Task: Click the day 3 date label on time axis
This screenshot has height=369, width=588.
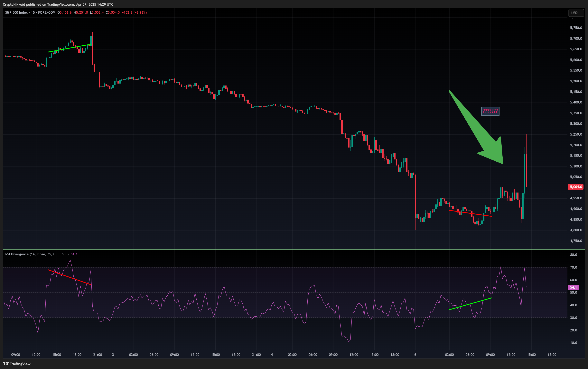Action: (x=113, y=355)
